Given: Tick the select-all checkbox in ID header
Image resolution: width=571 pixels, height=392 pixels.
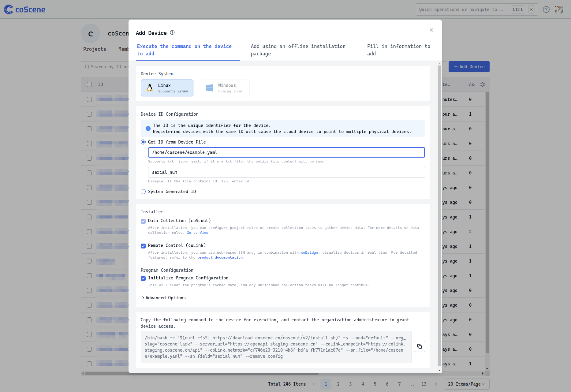Looking at the screenshot, I should [x=89, y=84].
